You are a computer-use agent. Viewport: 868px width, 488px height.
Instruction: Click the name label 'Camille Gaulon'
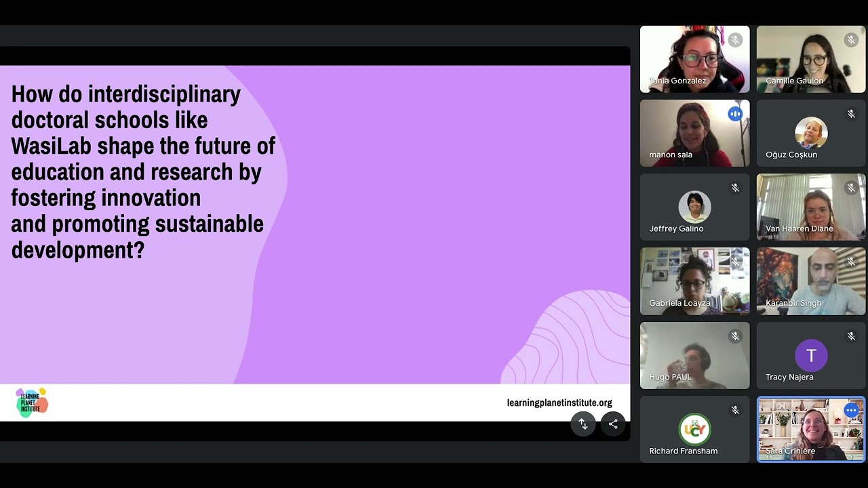tap(794, 81)
